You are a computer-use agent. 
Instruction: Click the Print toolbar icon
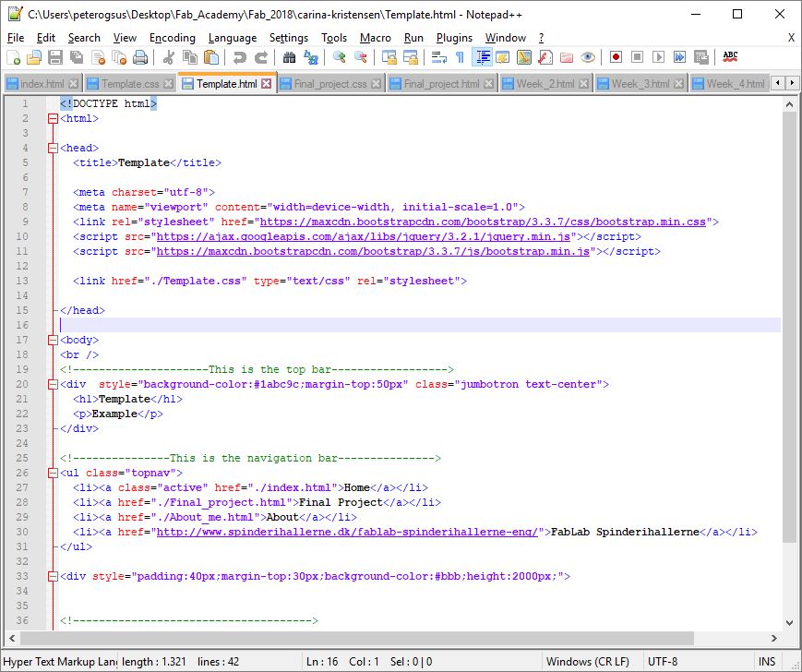140,57
